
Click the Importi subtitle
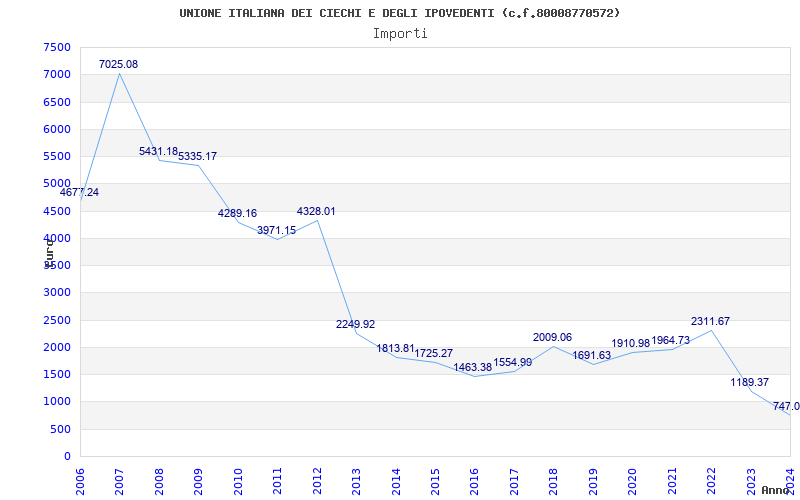point(400,34)
